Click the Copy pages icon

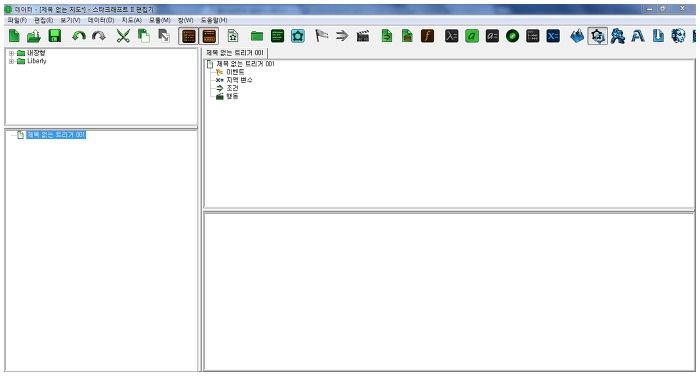pyautogui.click(x=143, y=36)
